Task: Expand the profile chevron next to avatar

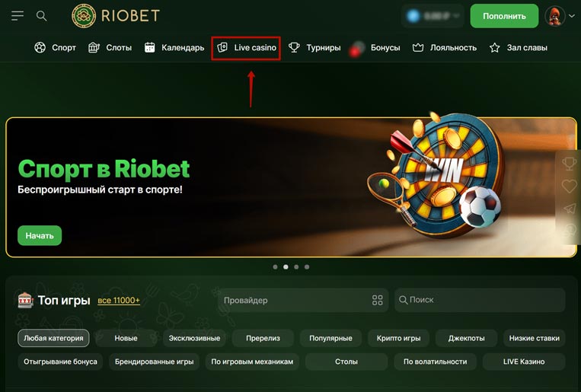Action: click(x=572, y=16)
